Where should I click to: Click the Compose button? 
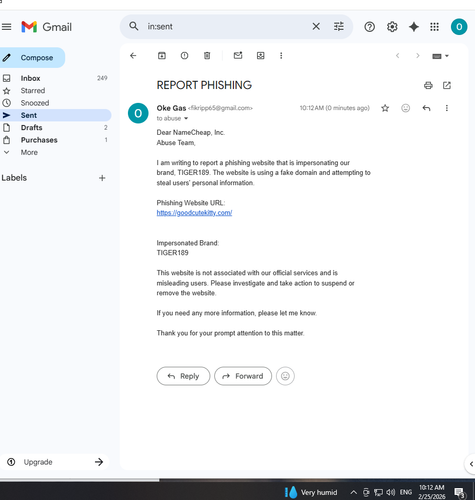click(32, 58)
